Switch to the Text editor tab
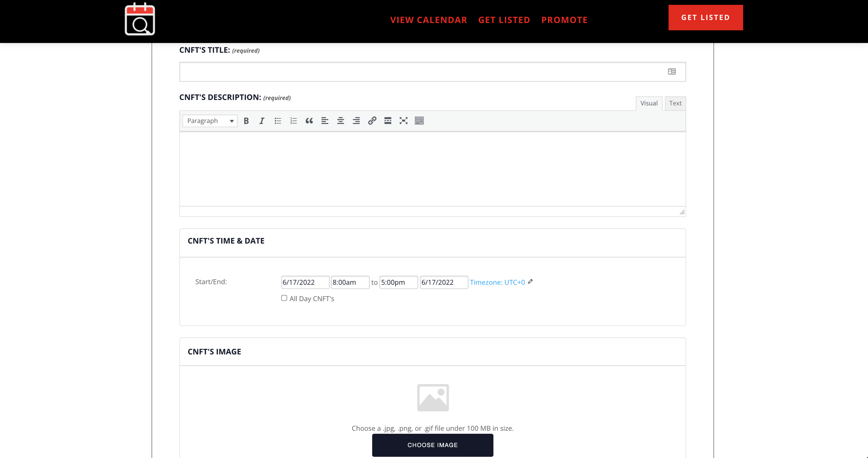 coord(675,103)
